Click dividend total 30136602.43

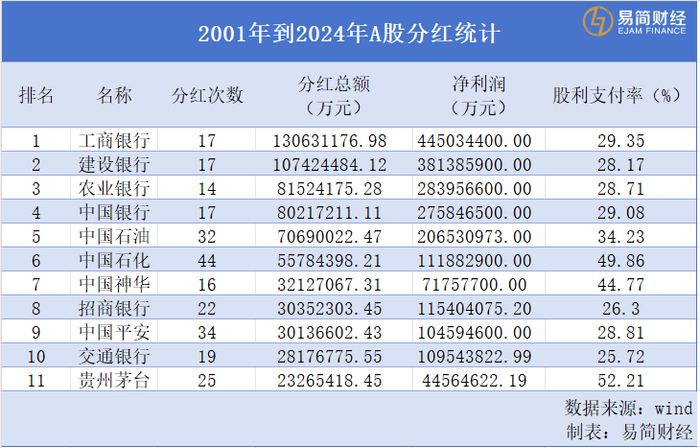(329, 333)
